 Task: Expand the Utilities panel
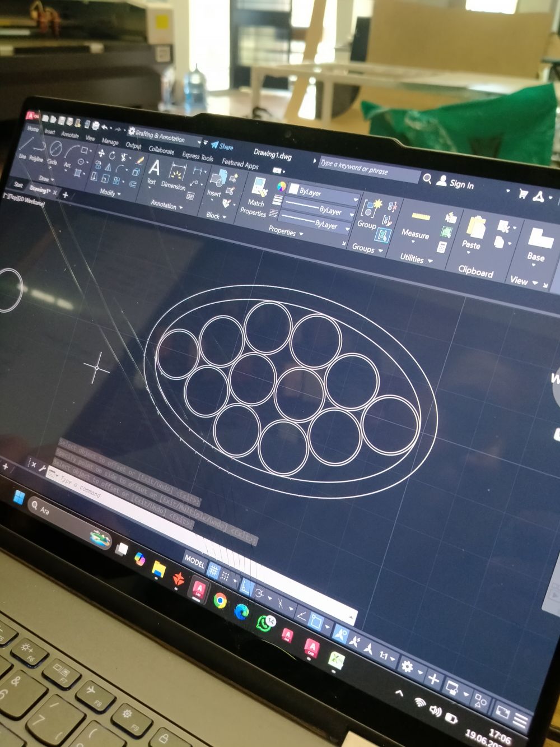click(416, 259)
